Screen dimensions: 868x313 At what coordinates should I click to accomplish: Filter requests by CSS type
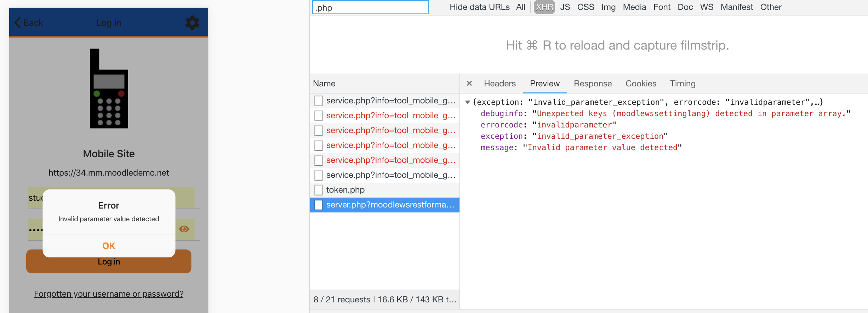pyautogui.click(x=586, y=7)
